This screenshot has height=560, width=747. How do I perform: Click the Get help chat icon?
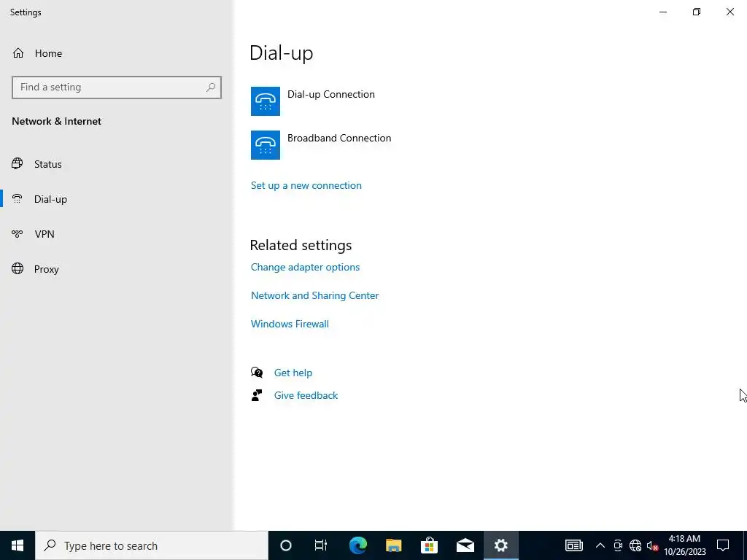(x=257, y=373)
